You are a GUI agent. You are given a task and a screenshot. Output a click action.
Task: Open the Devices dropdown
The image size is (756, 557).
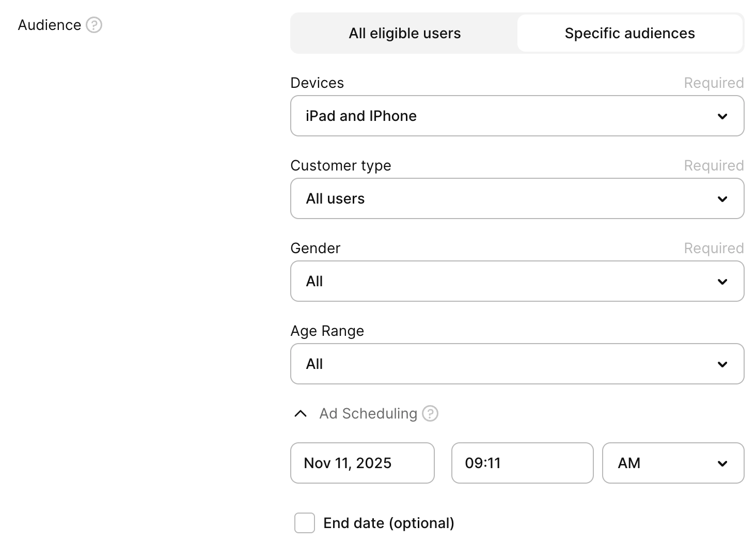(516, 116)
